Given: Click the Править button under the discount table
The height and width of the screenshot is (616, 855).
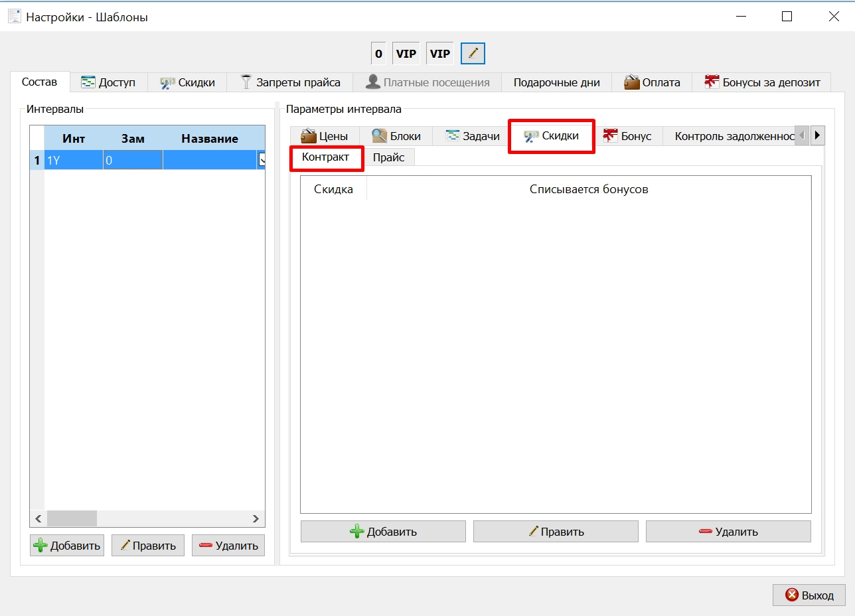Looking at the screenshot, I should tap(556, 531).
